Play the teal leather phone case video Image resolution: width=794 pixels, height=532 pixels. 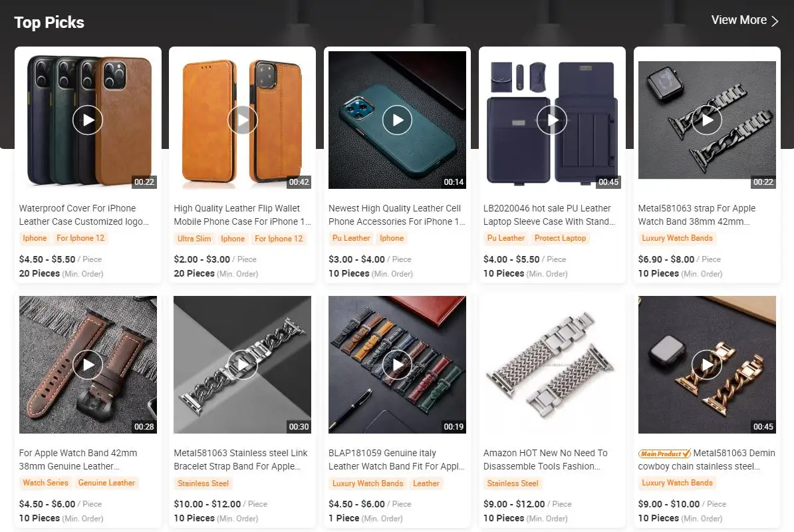coord(397,120)
